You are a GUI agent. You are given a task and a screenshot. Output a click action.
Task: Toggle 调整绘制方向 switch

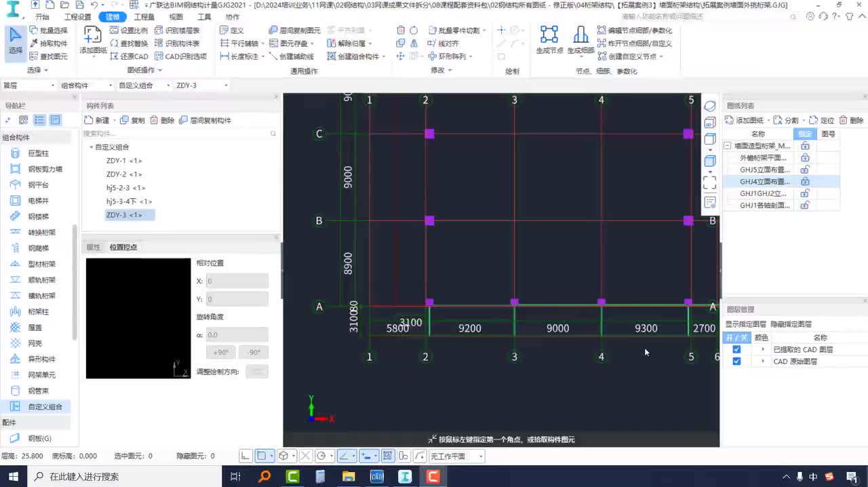click(x=257, y=371)
